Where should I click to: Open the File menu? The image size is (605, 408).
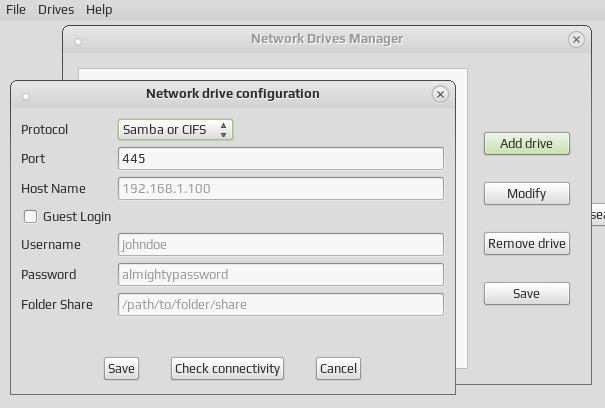pos(15,9)
